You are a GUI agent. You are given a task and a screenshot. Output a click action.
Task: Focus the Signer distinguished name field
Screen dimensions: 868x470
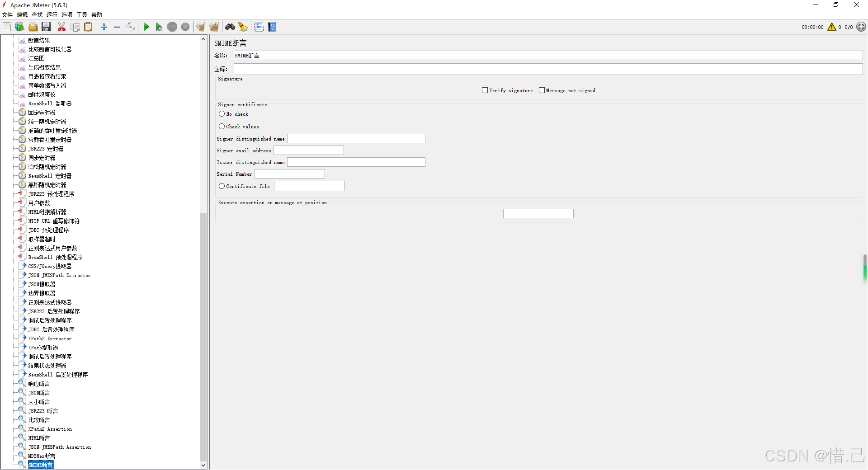point(356,139)
